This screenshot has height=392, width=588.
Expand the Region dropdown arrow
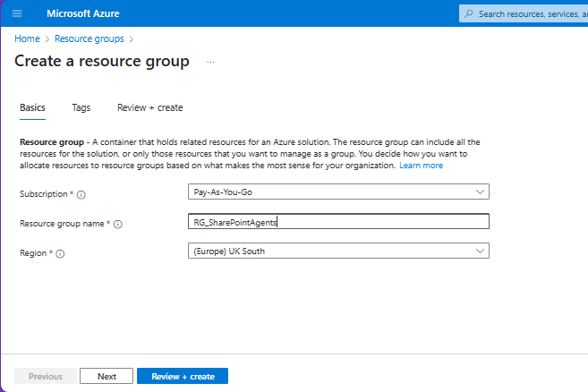click(x=480, y=251)
